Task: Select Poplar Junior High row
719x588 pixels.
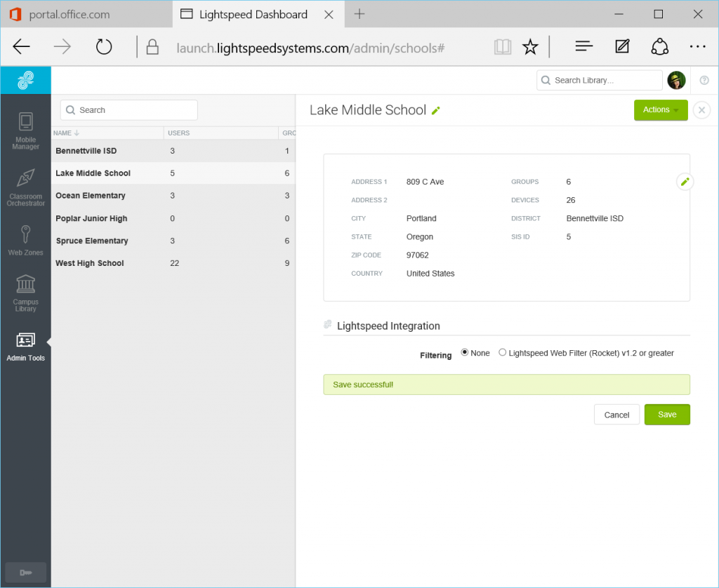Action: coord(173,218)
